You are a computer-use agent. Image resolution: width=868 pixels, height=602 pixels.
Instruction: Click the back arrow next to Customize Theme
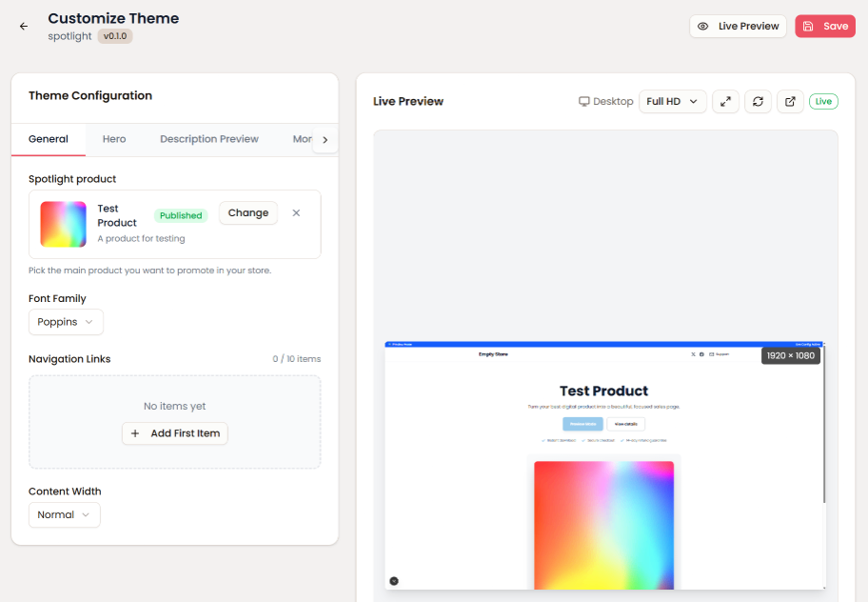[23, 26]
